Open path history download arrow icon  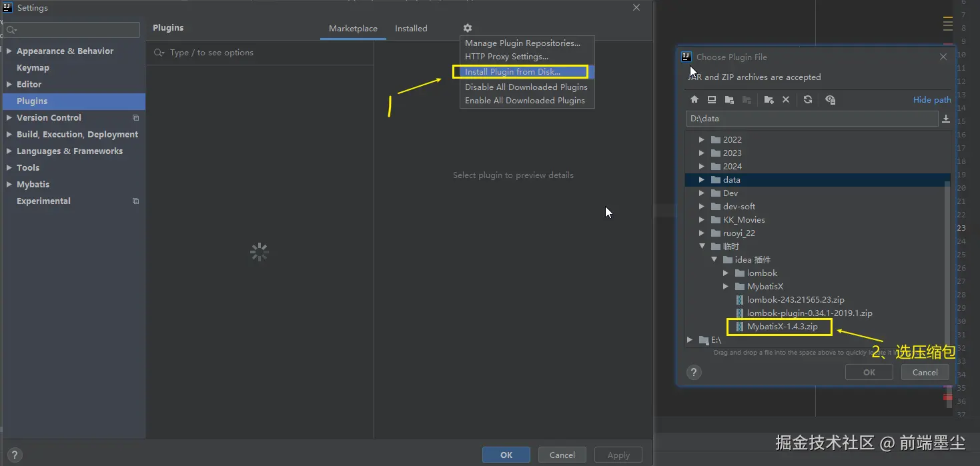[x=945, y=119]
